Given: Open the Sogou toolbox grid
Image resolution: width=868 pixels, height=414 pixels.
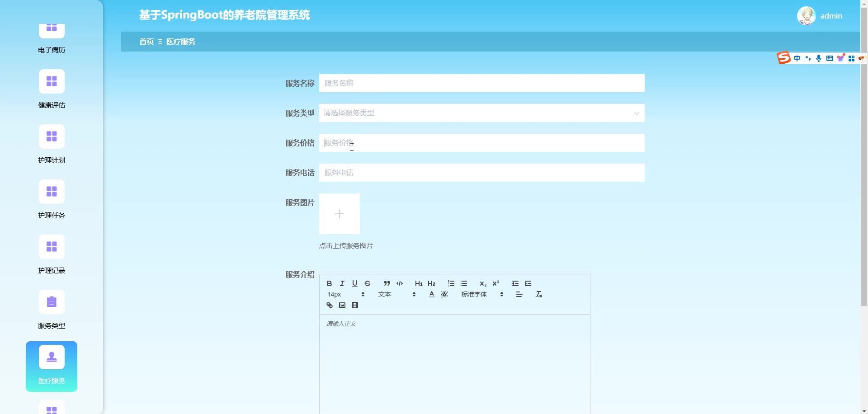Looking at the screenshot, I should [851, 58].
